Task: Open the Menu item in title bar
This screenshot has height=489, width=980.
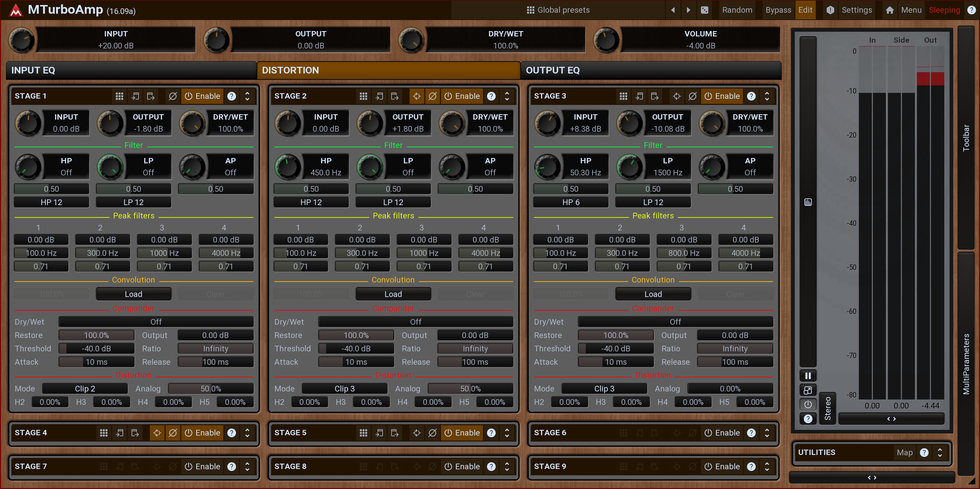Action: tap(911, 10)
